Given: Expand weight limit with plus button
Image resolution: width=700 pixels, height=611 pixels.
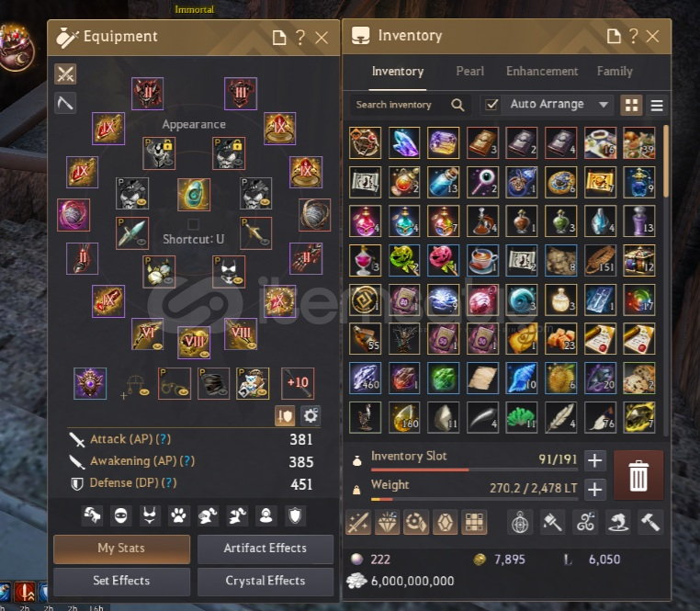Looking at the screenshot, I should point(594,489).
